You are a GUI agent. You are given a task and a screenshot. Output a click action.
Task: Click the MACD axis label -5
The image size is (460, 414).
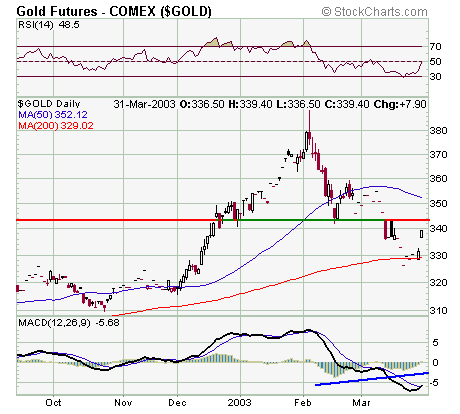click(x=433, y=383)
